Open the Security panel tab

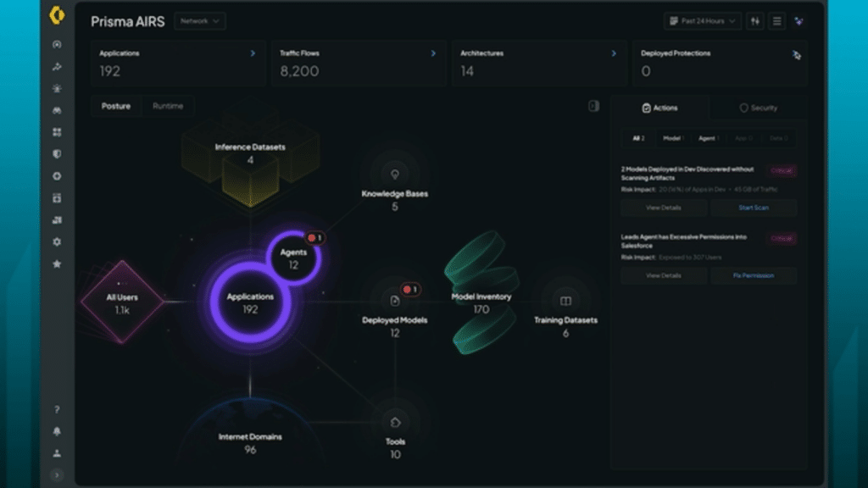(759, 108)
